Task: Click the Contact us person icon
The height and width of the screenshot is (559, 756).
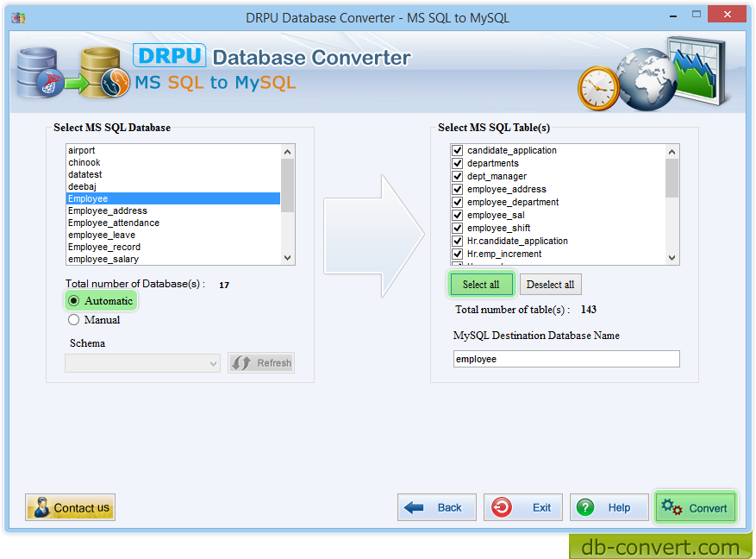Action: click(41, 507)
